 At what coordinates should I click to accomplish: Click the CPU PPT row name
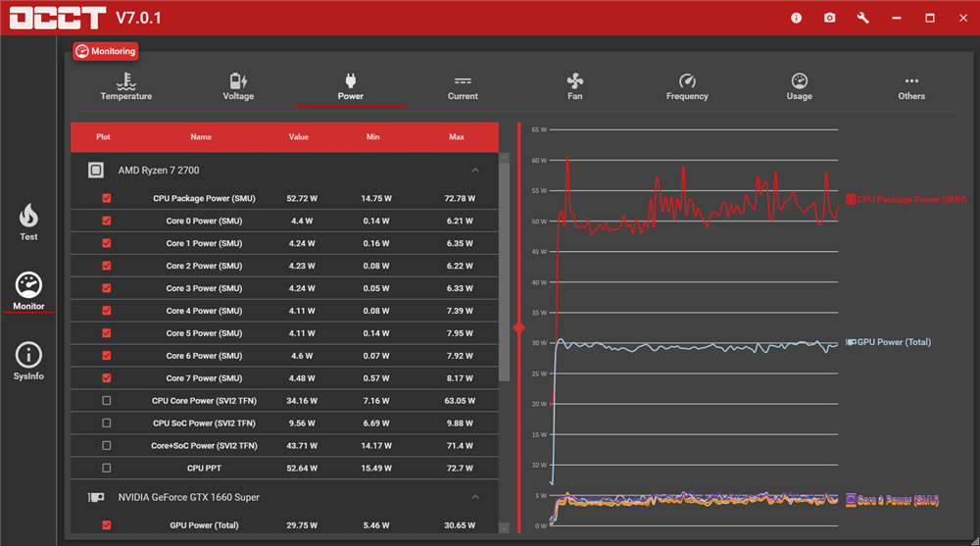coord(205,468)
